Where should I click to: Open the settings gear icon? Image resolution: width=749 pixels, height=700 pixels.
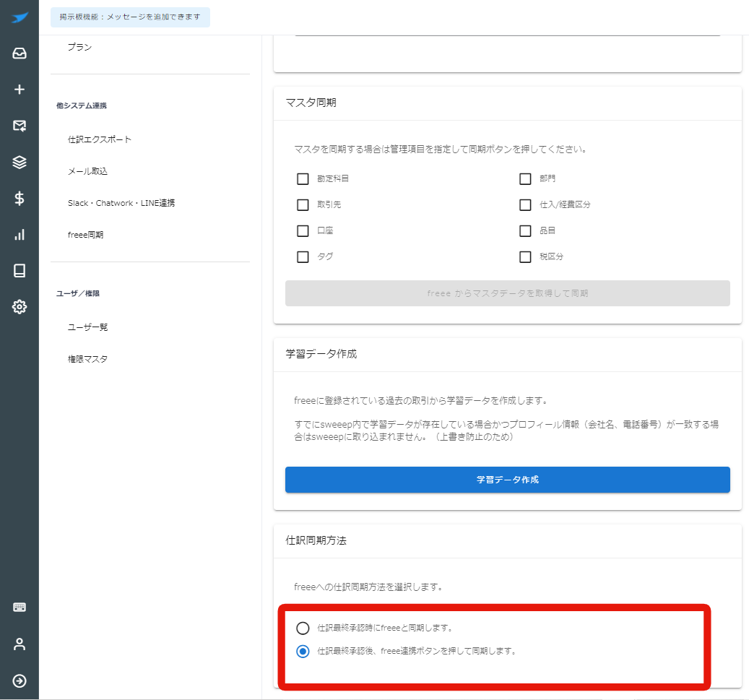tap(20, 307)
